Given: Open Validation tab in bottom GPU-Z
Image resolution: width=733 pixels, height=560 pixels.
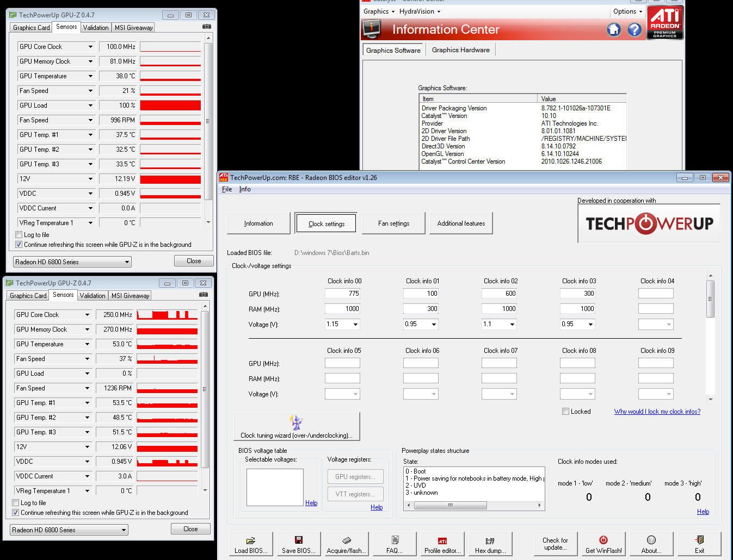Looking at the screenshot, I should coord(93,296).
